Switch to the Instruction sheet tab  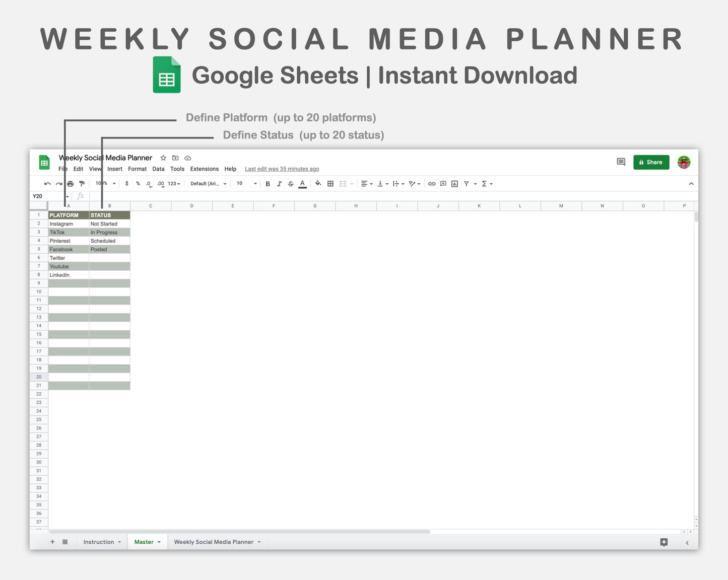pyautogui.click(x=99, y=542)
